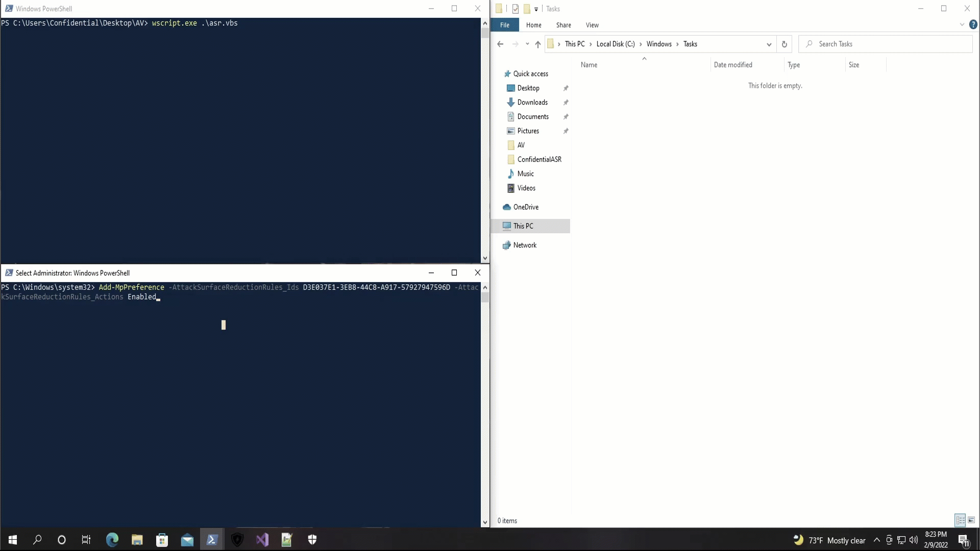The width and height of the screenshot is (980, 551).
Task: Open recent locations dropdown arrow
Action: [527, 44]
